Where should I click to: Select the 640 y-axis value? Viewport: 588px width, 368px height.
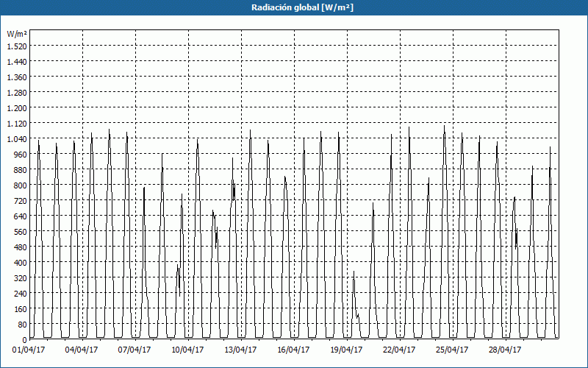click(21, 216)
